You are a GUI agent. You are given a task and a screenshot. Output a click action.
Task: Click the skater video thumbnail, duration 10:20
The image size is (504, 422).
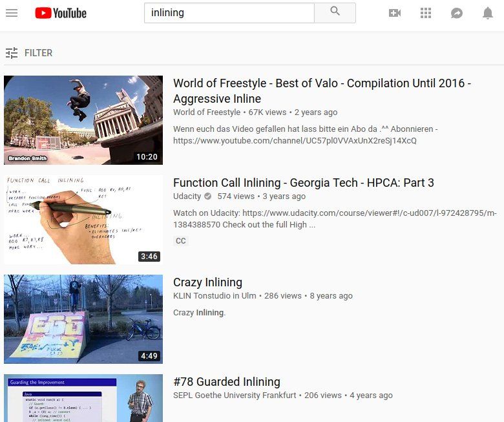(83, 120)
